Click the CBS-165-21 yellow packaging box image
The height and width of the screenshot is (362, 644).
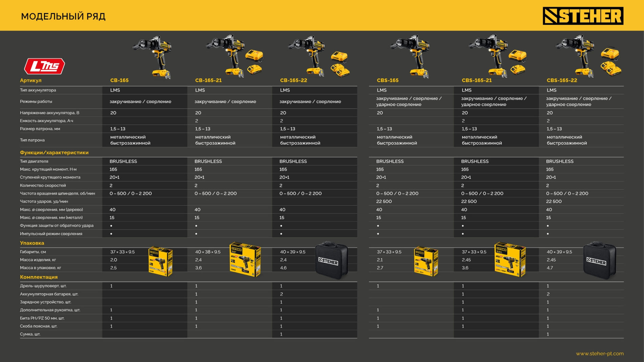point(510,259)
